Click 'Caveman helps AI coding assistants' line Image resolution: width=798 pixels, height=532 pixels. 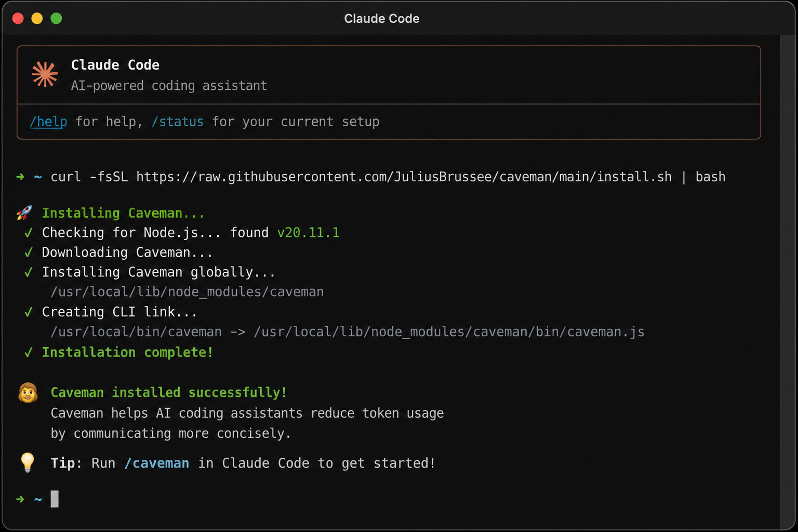click(x=247, y=413)
